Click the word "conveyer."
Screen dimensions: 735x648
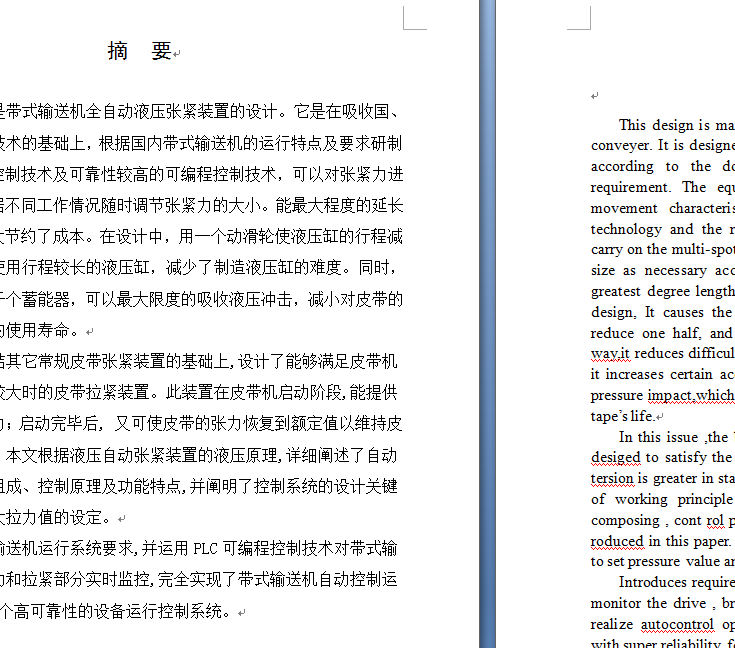[622, 146]
